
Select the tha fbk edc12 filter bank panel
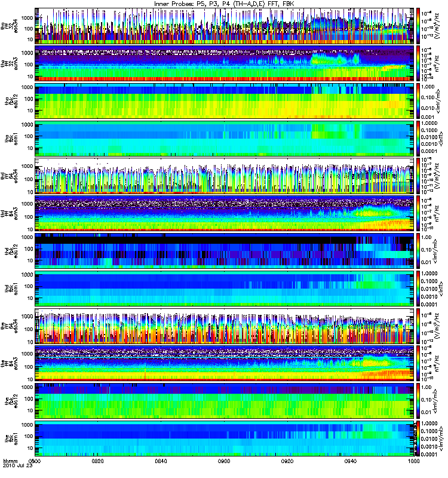coord(225,100)
